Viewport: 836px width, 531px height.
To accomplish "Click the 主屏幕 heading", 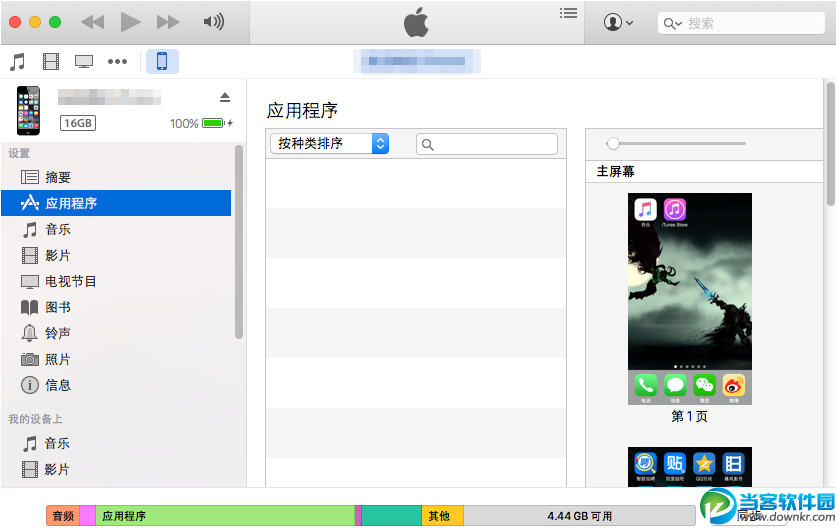I will point(616,171).
